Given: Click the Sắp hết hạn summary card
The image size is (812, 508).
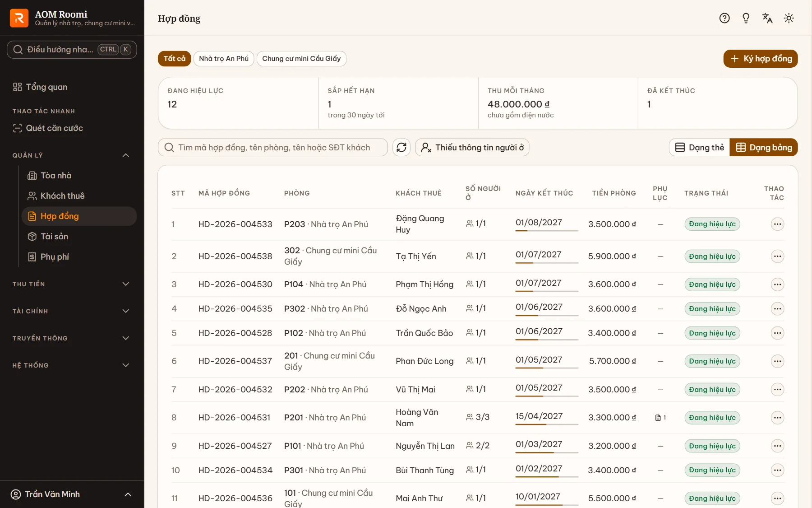Looking at the screenshot, I should coord(398,103).
